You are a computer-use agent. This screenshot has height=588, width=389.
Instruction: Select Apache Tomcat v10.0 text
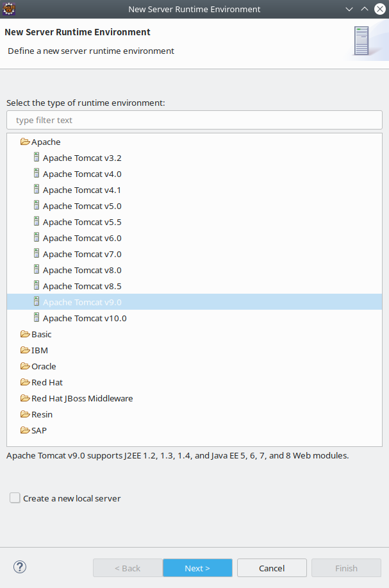(85, 319)
